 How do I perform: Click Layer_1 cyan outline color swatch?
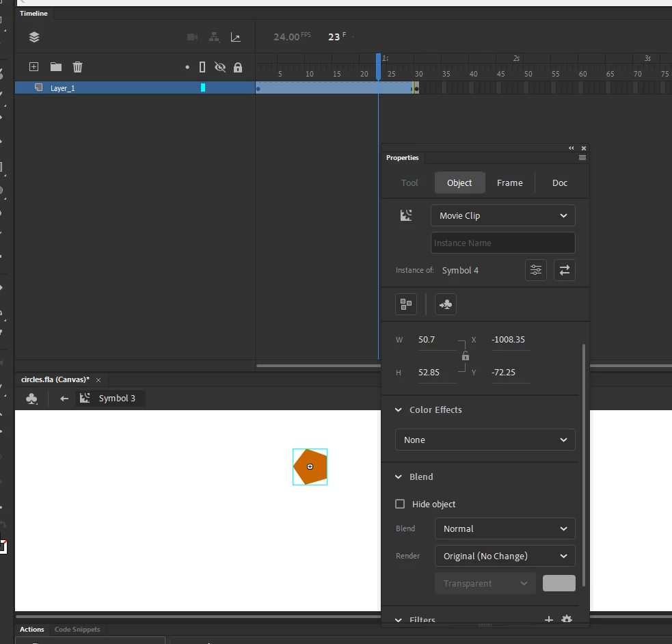(203, 88)
